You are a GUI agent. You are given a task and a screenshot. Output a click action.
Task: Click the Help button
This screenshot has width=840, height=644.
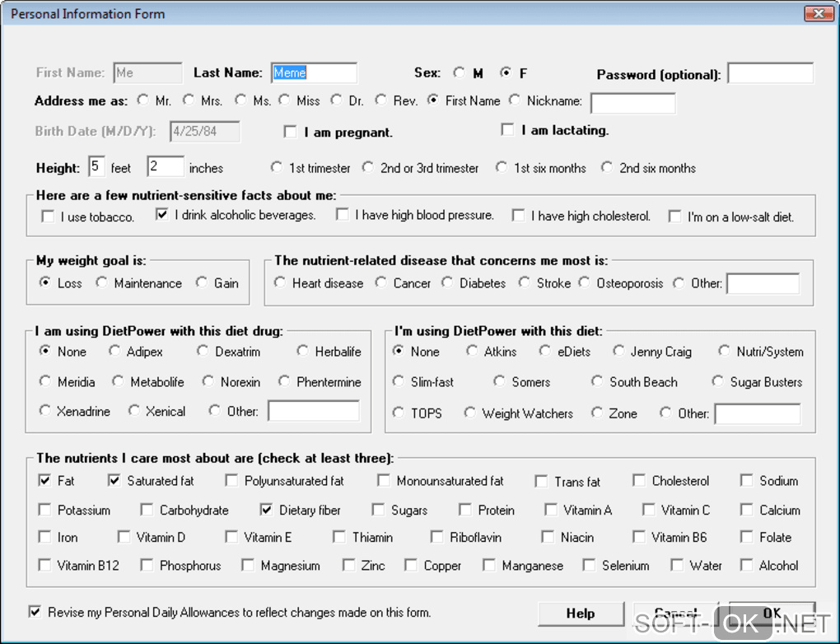[581, 614]
